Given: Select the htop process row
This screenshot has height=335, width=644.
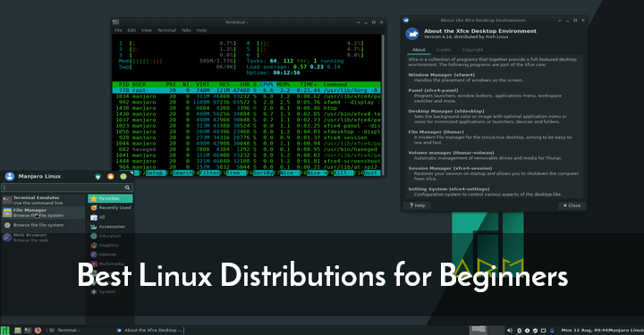Looking at the screenshot, I should (x=247, y=108).
